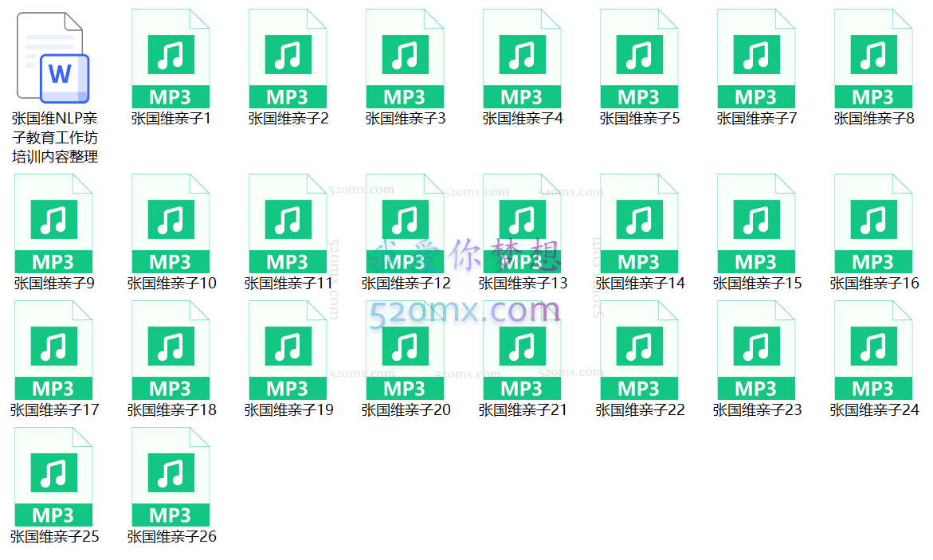This screenshot has width=933, height=560.
Task: Click the 张国维亲子25 MP3 icon
Action: (53, 476)
